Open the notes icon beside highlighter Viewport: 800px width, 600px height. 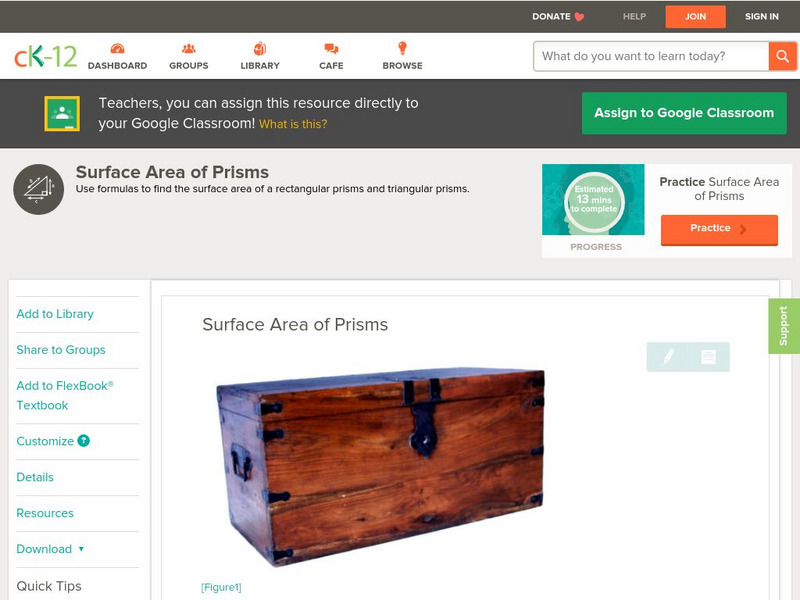point(708,356)
